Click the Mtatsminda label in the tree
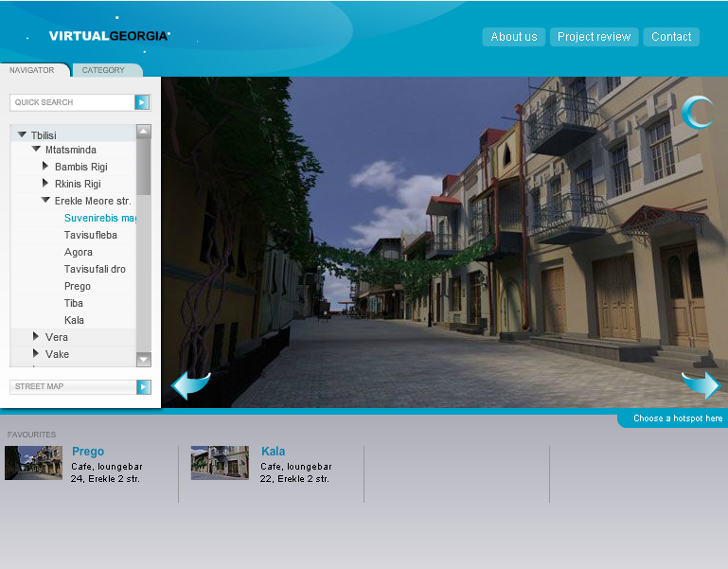 (x=71, y=150)
